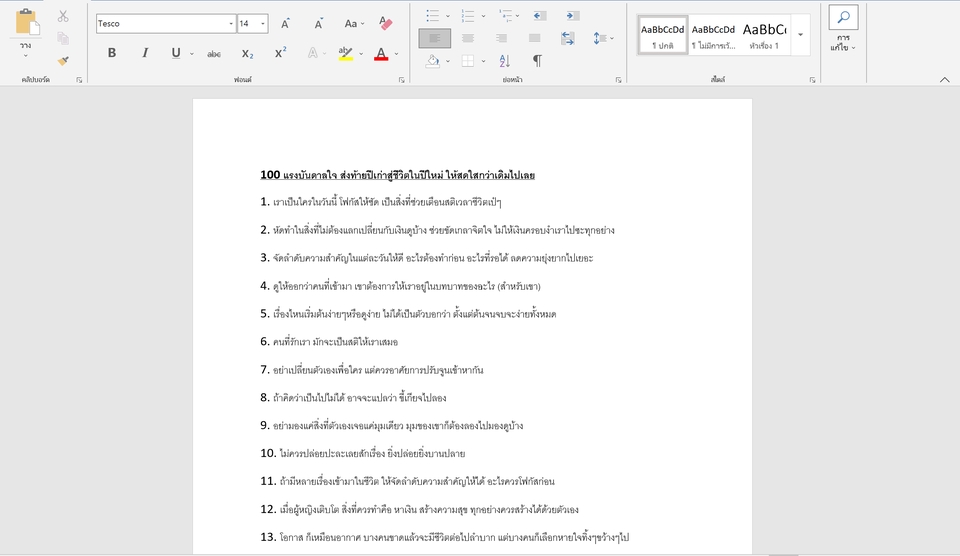Apply the Normal style (first AaBbCcDd)
The height and width of the screenshot is (556, 960).
(662, 36)
